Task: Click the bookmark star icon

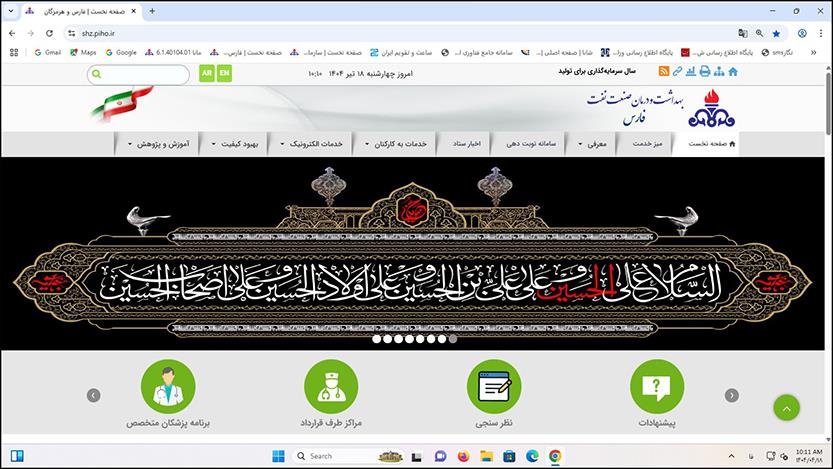Action: point(776,33)
